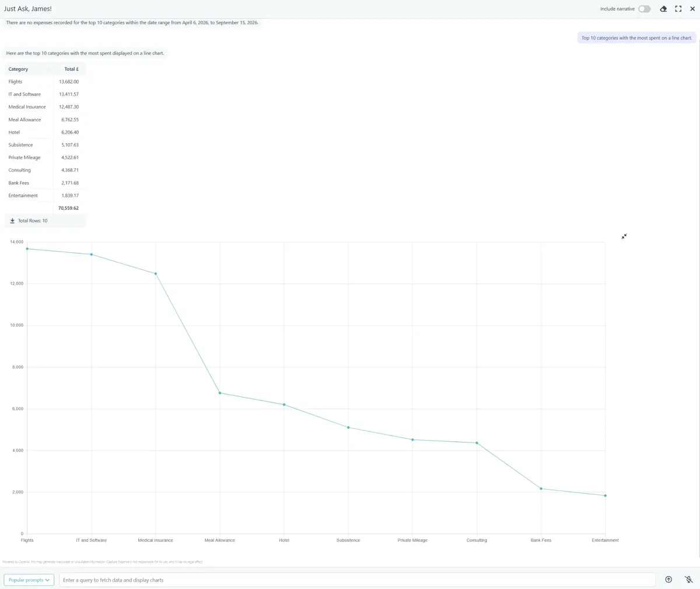Select the Flights row in table

(45, 82)
